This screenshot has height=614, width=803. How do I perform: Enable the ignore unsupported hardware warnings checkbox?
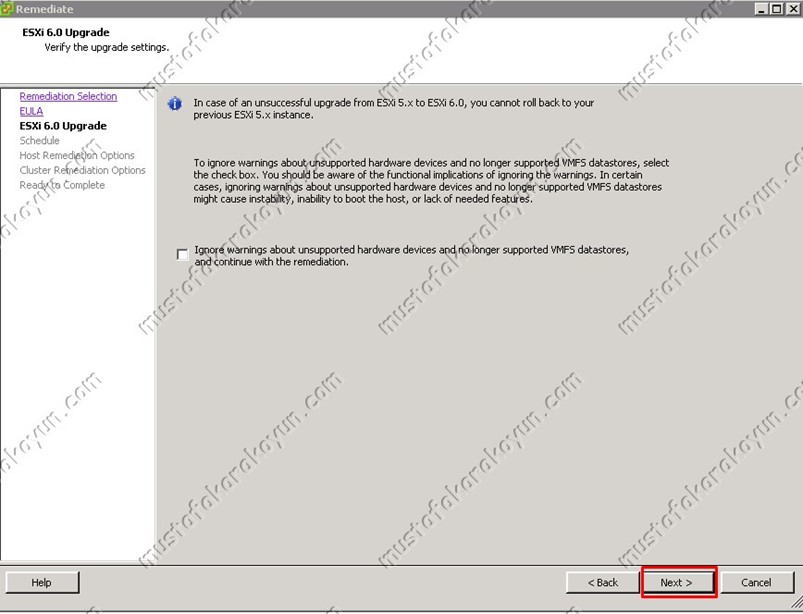click(182, 255)
